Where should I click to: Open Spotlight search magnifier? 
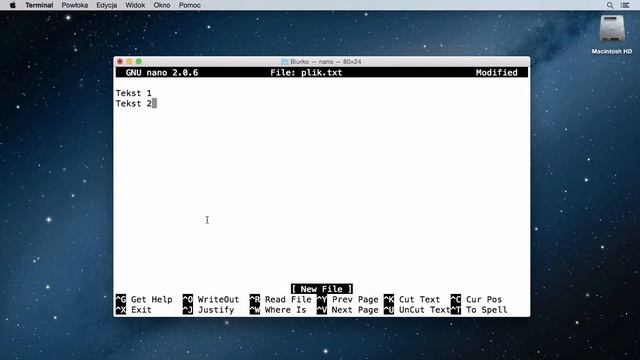[x=610, y=5]
